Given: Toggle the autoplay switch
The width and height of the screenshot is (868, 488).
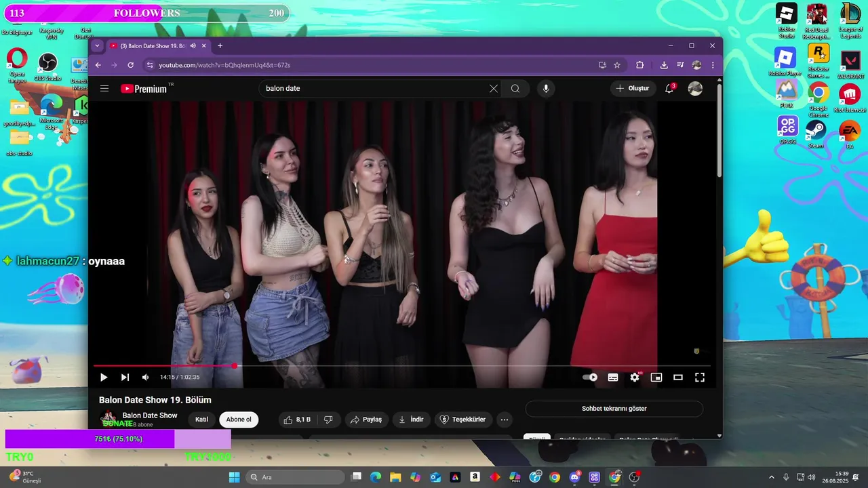Looking at the screenshot, I should (x=591, y=378).
